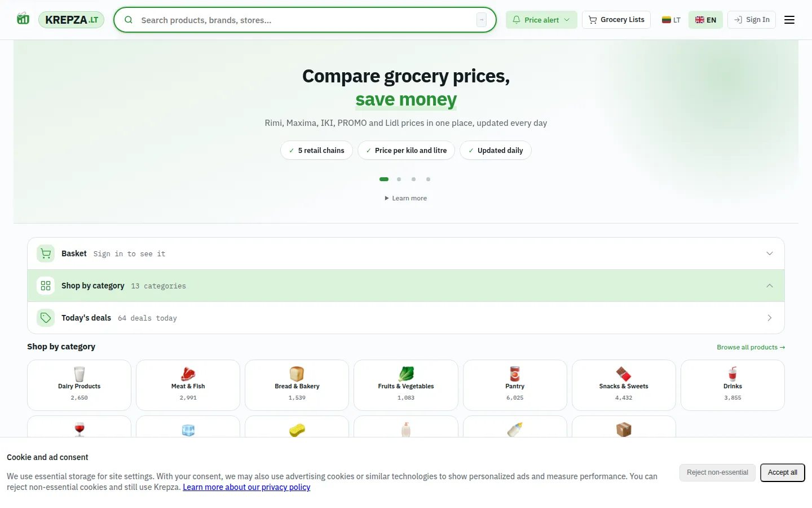Open the ice cube category card
The image size is (812, 508).
tap(188, 427)
